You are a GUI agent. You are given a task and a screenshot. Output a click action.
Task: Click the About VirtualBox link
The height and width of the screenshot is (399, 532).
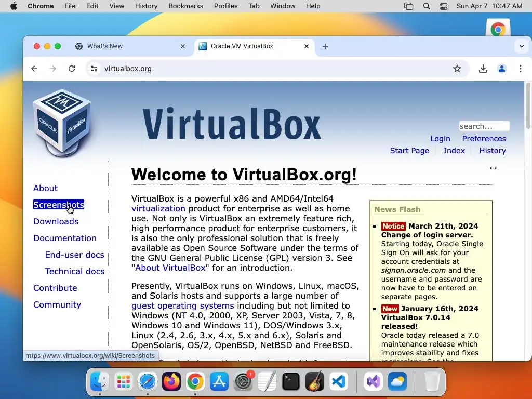click(170, 268)
